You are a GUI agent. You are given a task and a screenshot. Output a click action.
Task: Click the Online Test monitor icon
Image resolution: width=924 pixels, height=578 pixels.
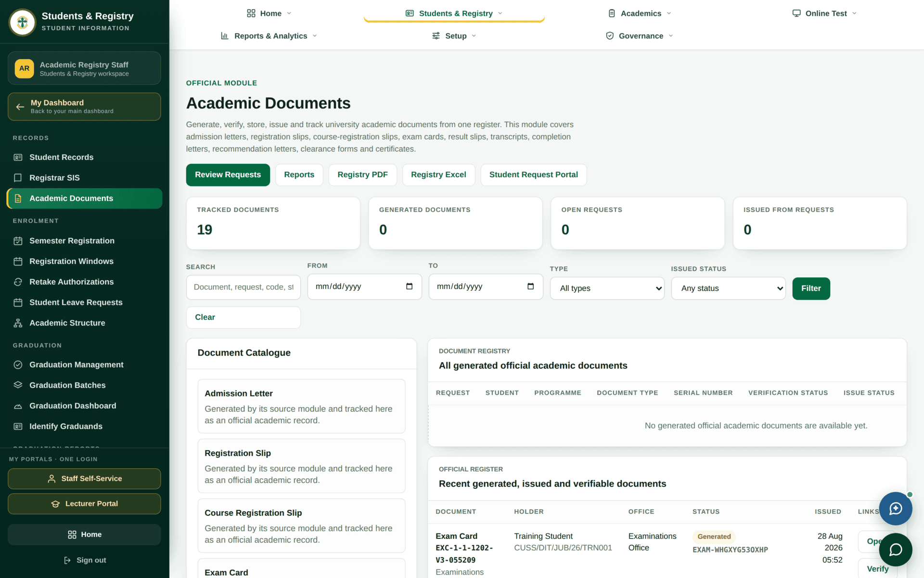click(796, 13)
